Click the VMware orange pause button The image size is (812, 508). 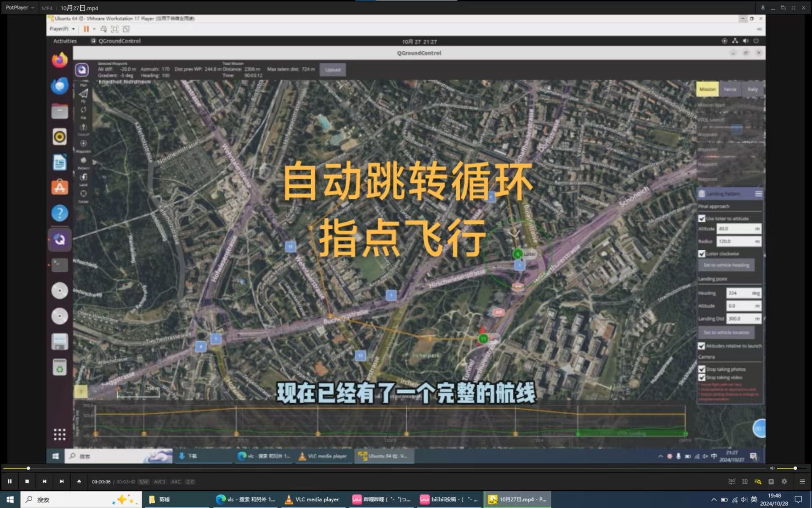[86, 29]
